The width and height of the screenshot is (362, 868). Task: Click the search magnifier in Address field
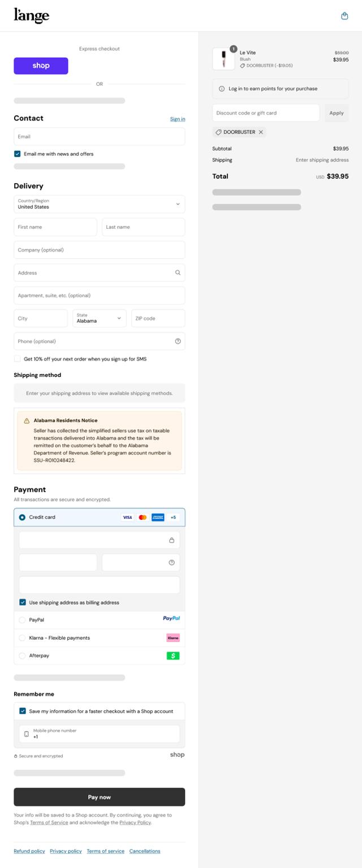[178, 272]
